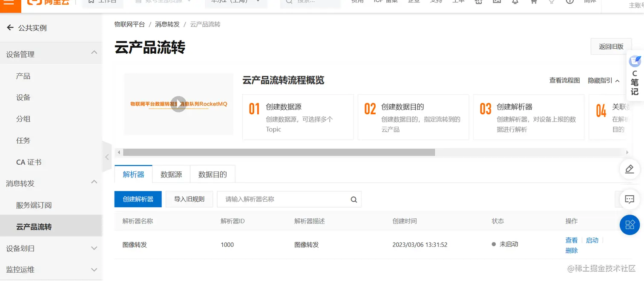
Task: Click the 返回旧版 button
Action: click(611, 46)
